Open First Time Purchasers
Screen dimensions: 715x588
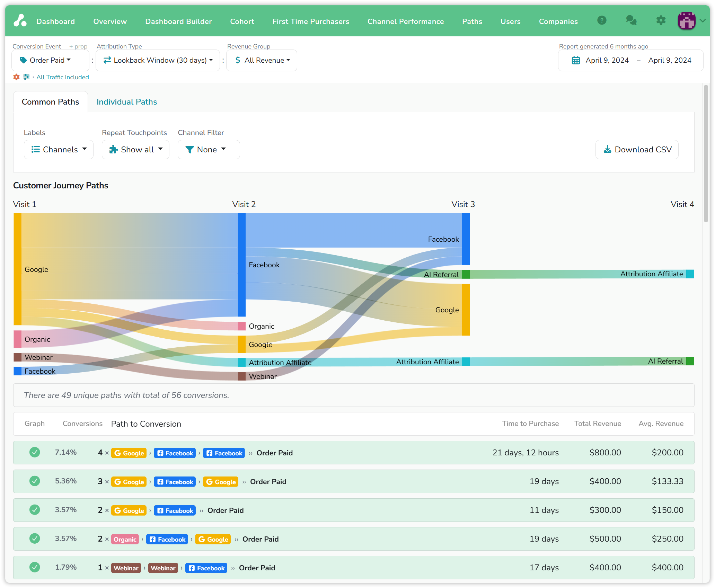[x=311, y=21]
